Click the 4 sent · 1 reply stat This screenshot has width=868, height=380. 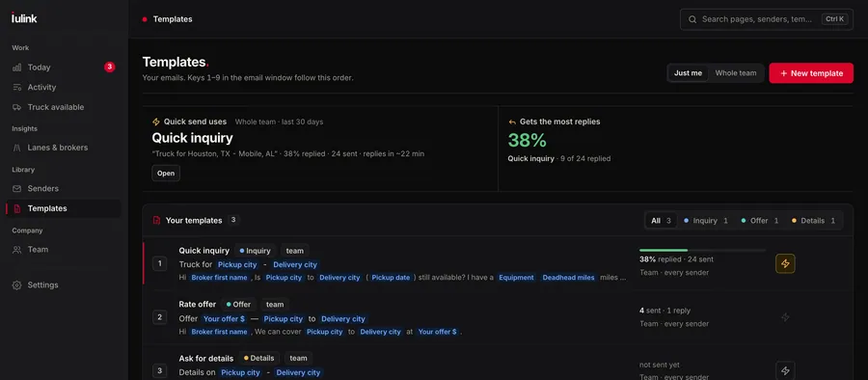[x=665, y=311]
